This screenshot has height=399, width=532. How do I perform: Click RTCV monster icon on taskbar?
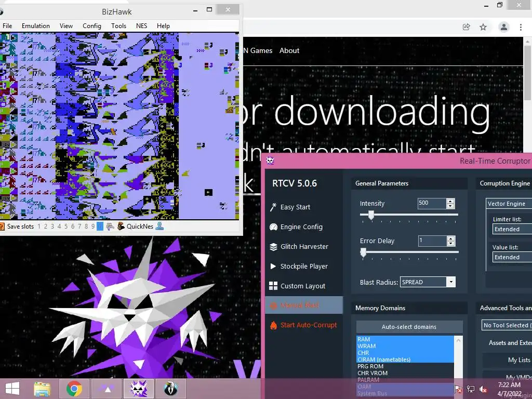click(138, 389)
